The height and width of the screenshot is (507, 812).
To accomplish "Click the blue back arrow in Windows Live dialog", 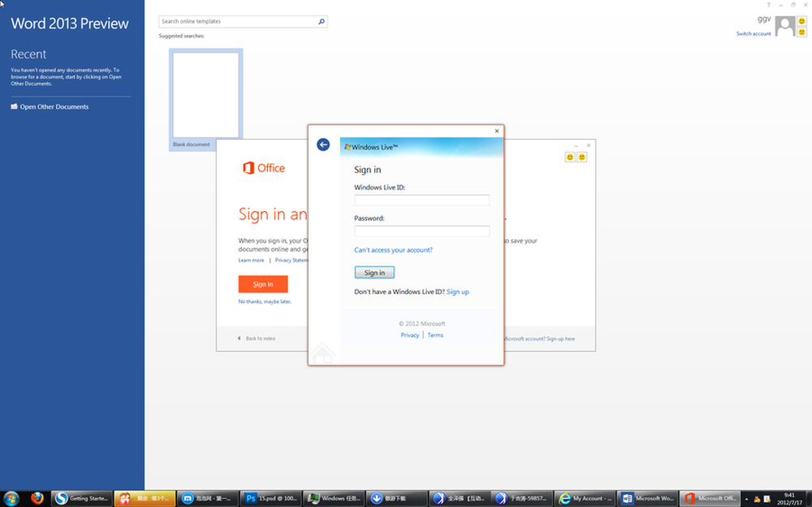I will [323, 145].
